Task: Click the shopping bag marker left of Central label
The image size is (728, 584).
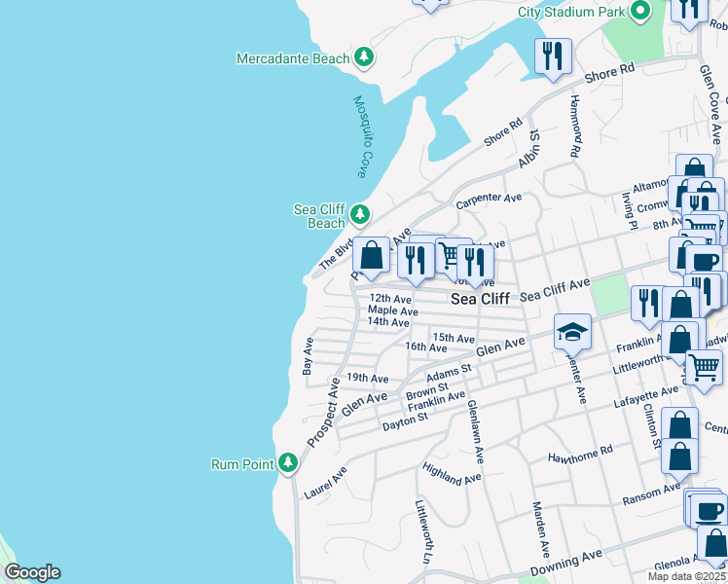Action: coord(679,424)
